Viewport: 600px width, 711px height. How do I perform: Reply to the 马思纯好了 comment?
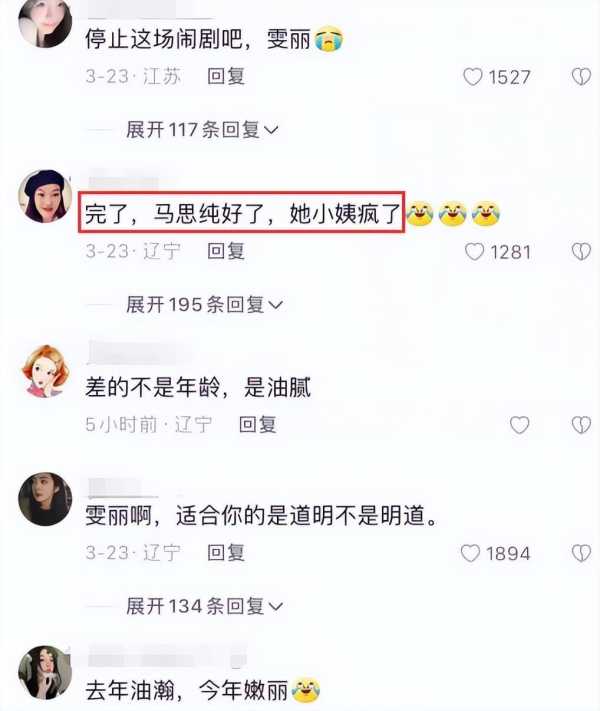226,251
